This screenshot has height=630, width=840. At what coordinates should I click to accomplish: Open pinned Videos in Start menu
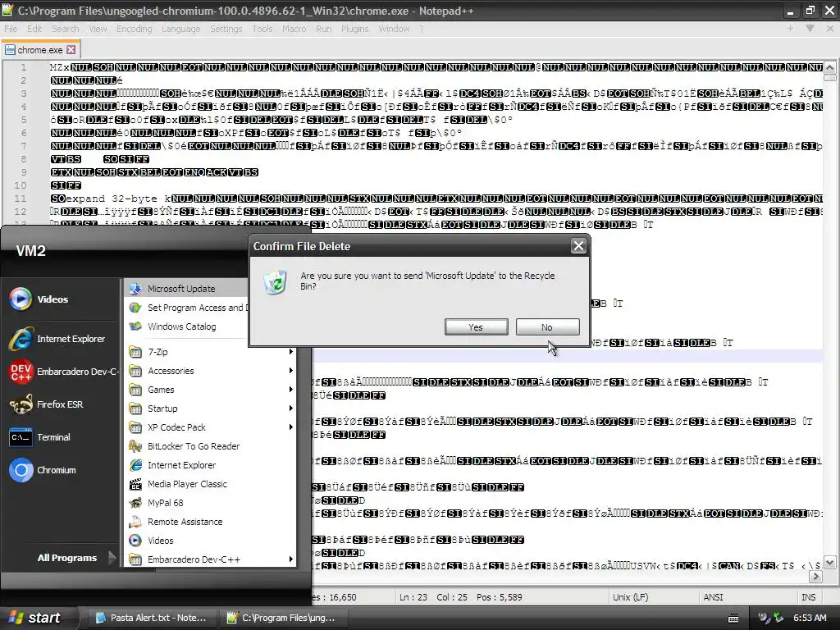coord(62,299)
